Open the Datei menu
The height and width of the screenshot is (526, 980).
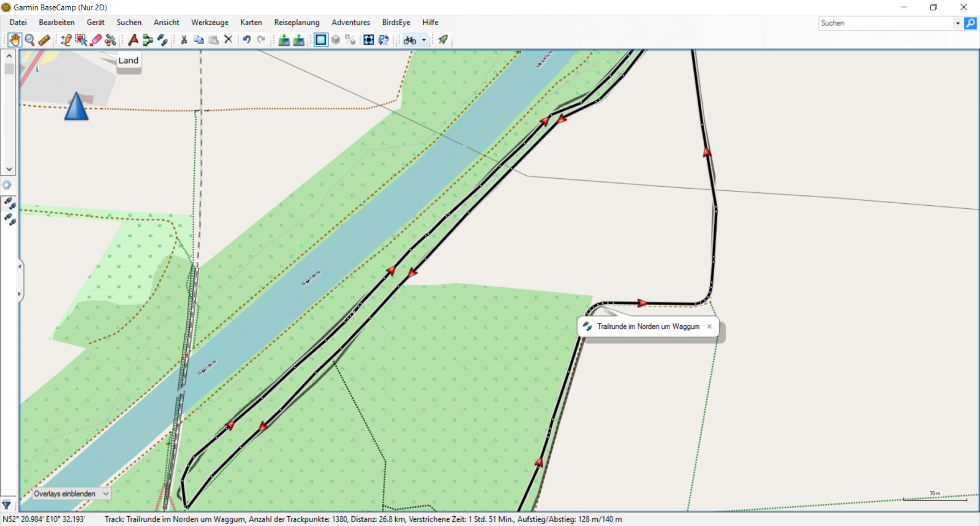pyautogui.click(x=18, y=23)
